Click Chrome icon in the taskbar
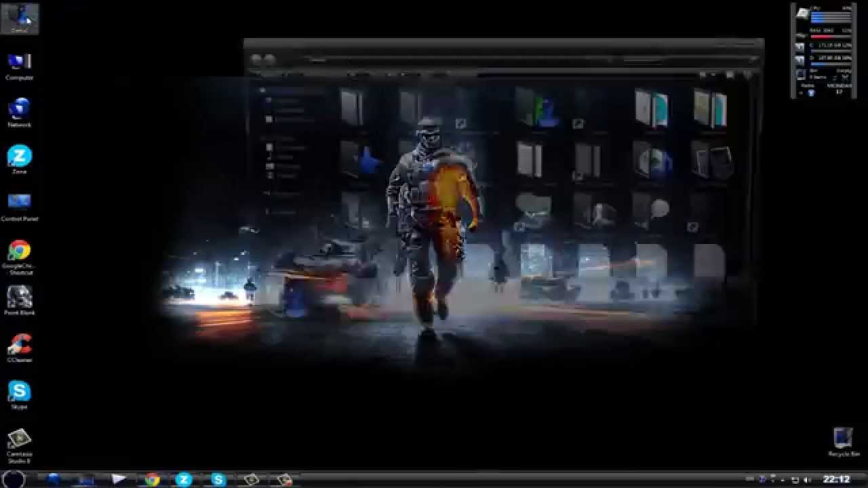 (152, 479)
